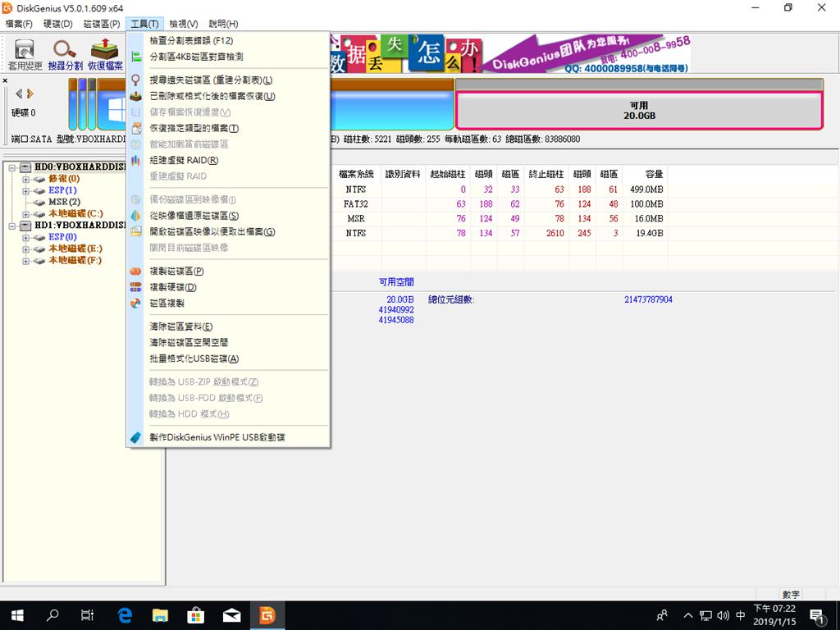Image resolution: width=840 pixels, height=630 pixels.
Task: Choose 分割區4KB磁區對齊檢測 from the menu
Action: pyautogui.click(x=228, y=57)
